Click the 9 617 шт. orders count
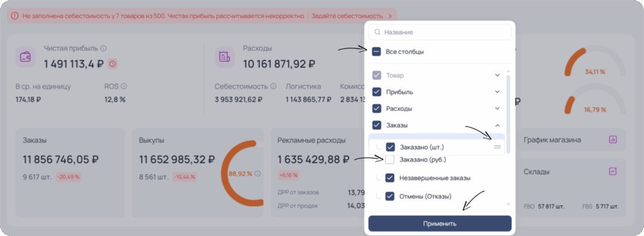 click(x=37, y=177)
